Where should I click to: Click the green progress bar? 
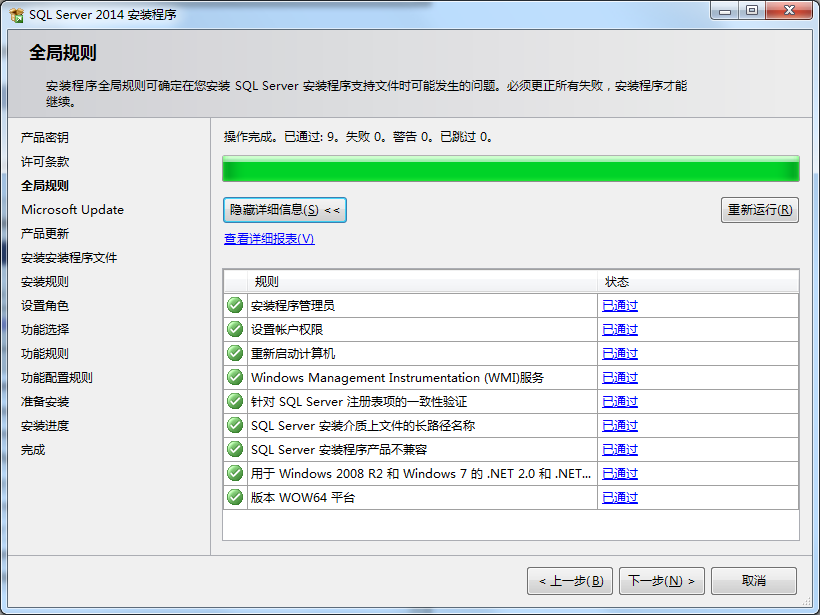point(511,169)
